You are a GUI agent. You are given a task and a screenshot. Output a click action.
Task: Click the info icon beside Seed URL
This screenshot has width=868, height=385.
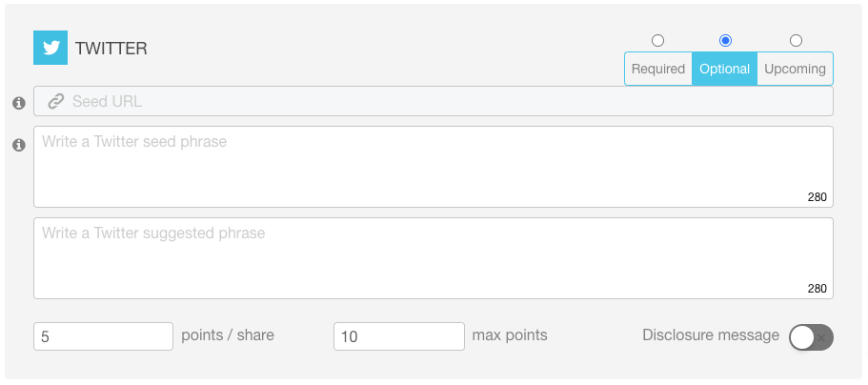pos(19,103)
